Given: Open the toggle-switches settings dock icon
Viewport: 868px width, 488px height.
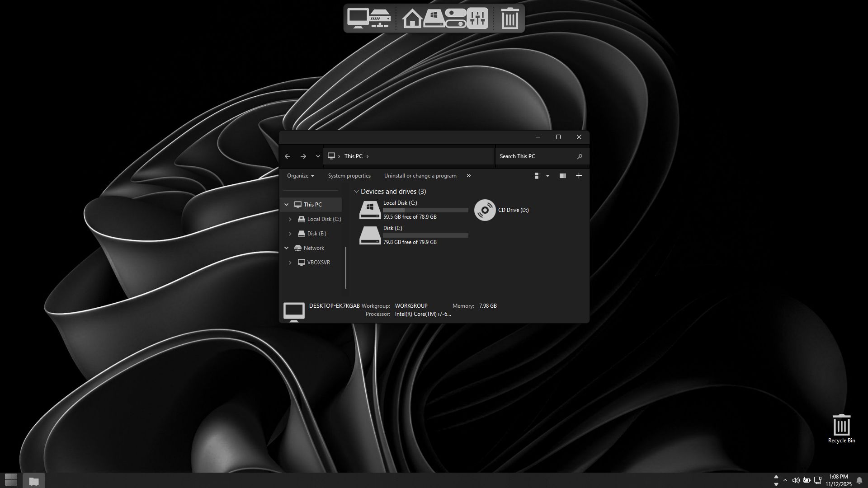Looking at the screenshot, I should coord(455,19).
